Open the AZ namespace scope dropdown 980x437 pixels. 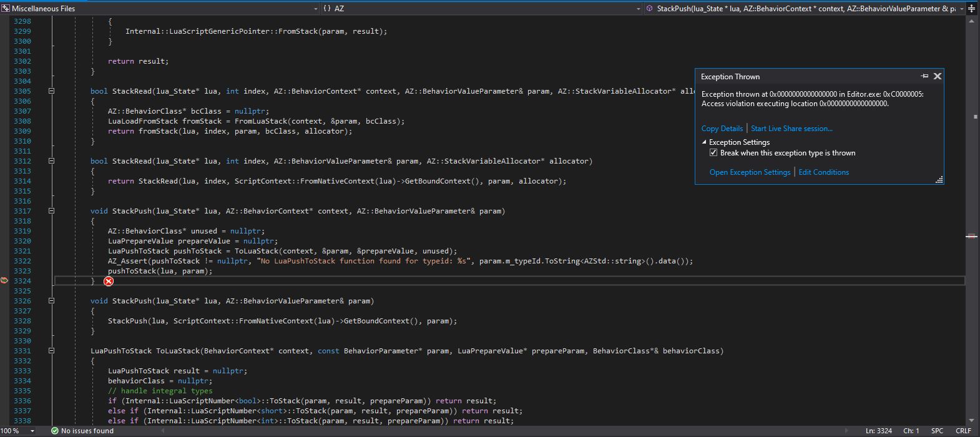point(638,9)
